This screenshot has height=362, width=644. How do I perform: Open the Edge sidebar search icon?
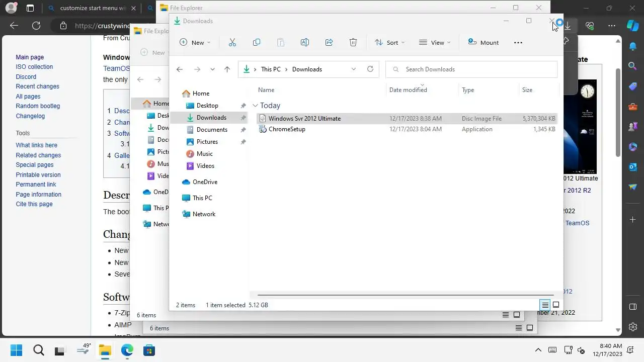633,66
